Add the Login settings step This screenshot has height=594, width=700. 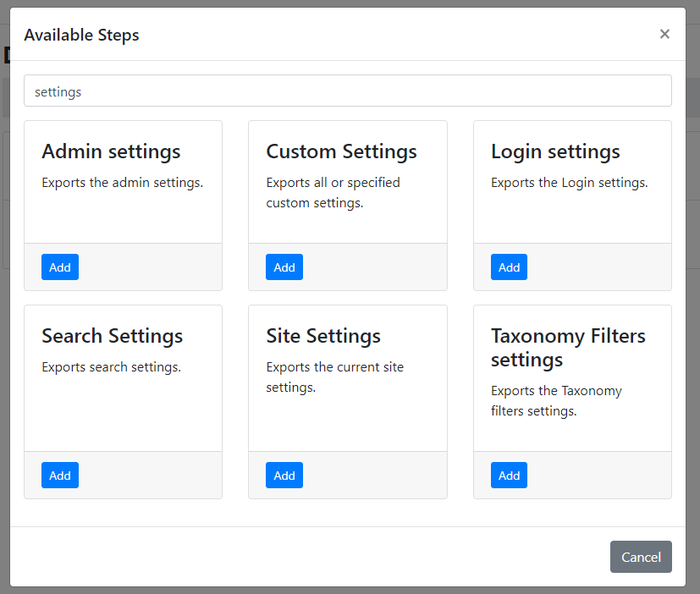coord(509,267)
